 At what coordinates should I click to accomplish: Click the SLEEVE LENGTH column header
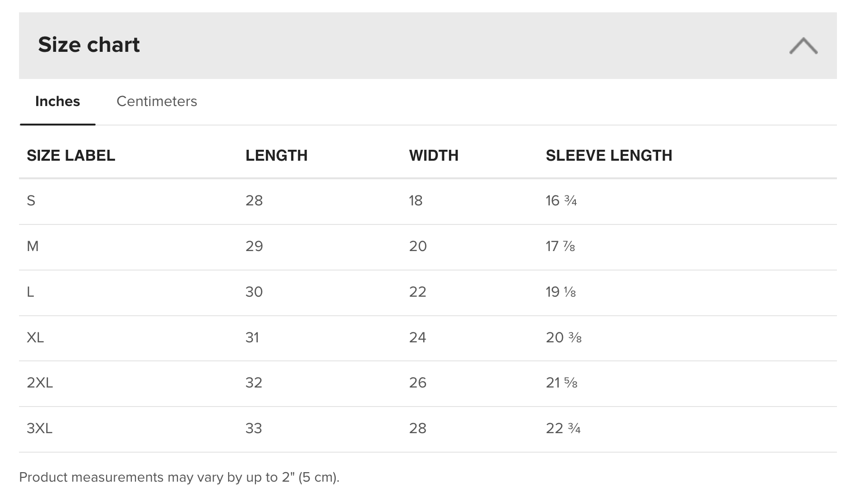point(609,155)
